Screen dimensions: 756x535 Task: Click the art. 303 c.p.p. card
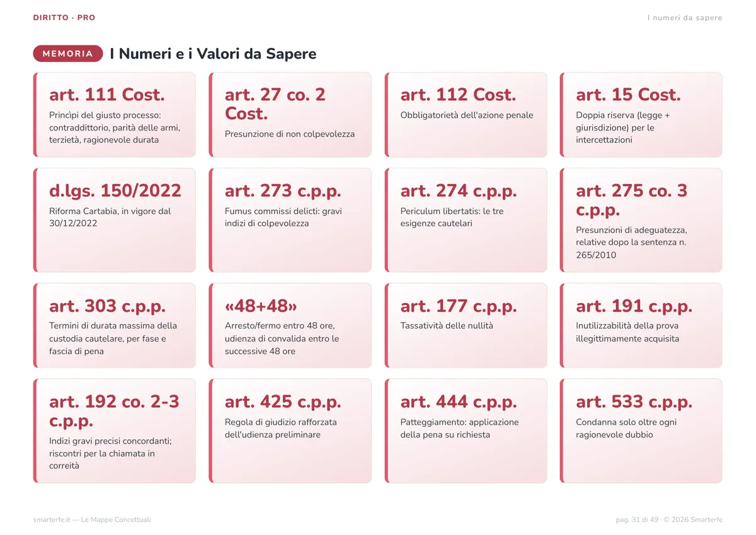[115, 326]
